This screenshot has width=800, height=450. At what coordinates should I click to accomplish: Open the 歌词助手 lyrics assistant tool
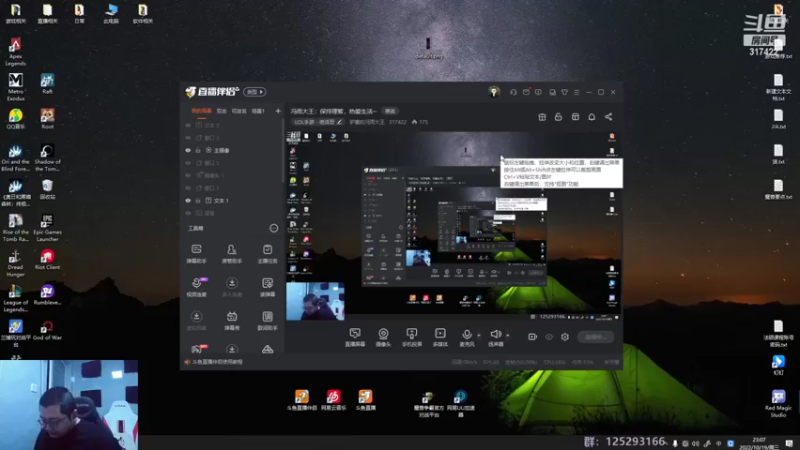267,320
